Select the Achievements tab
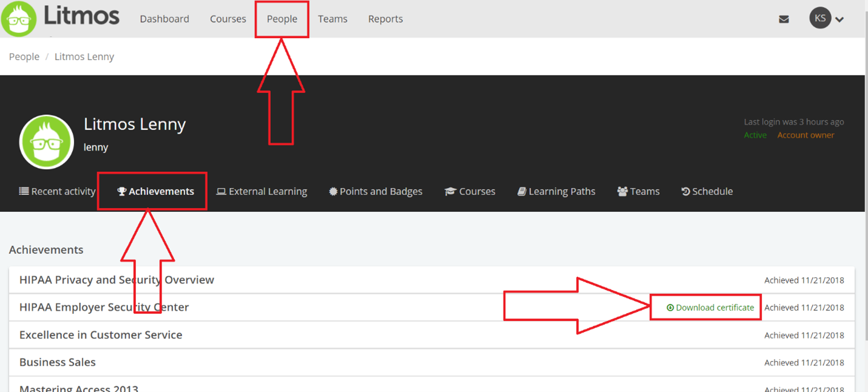The image size is (868, 392). [x=155, y=191]
